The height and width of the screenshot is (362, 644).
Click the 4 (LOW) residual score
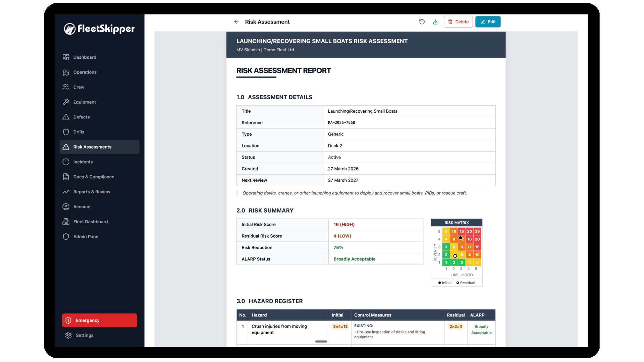point(342,236)
